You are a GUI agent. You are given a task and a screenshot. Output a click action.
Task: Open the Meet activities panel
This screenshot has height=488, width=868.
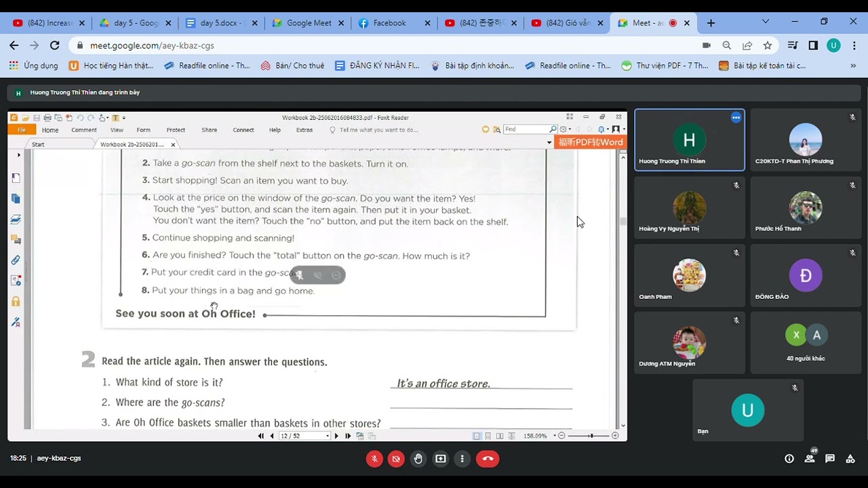(x=850, y=459)
